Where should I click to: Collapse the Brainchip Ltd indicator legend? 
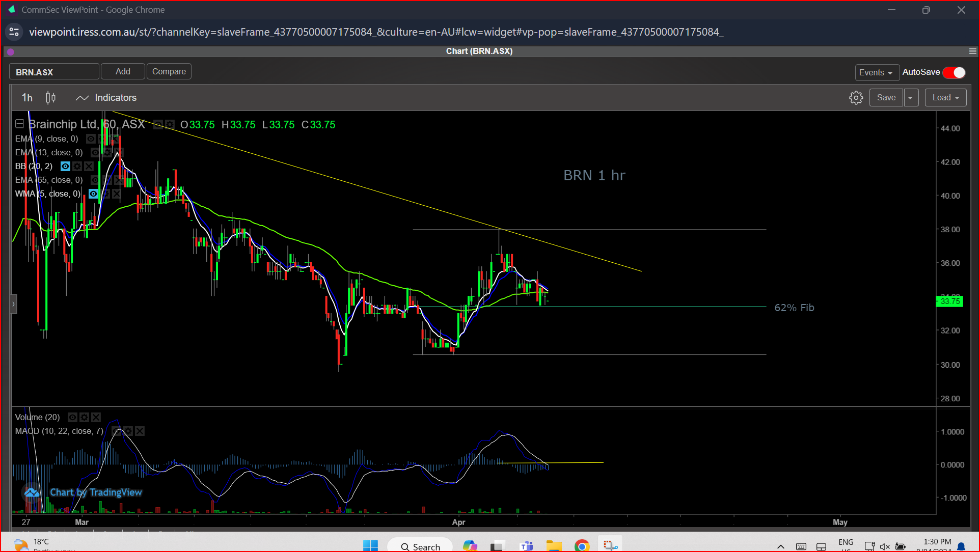(20, 124)
